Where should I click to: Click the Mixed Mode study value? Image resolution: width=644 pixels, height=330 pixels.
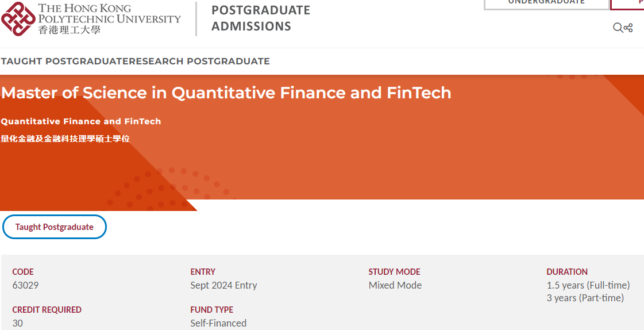pyautogui.click(x=395, y=285)
